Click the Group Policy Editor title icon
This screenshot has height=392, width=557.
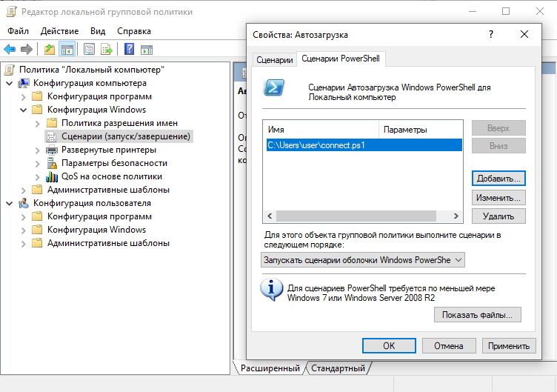click(x=11, y=12)
